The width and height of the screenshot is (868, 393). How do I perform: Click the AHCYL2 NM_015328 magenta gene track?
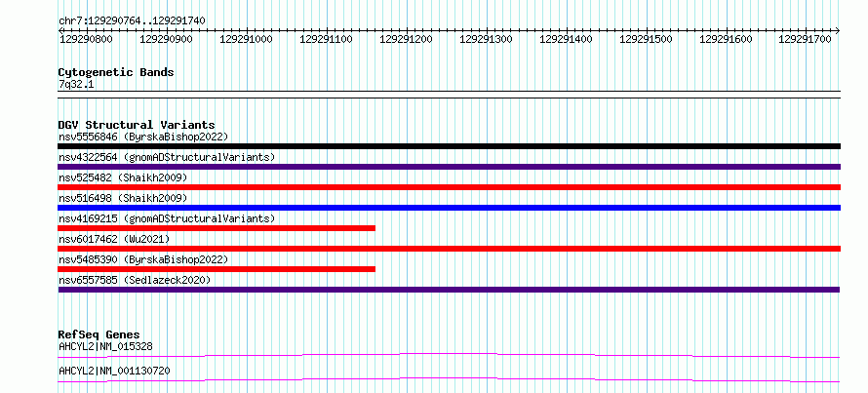coord(449,355)
